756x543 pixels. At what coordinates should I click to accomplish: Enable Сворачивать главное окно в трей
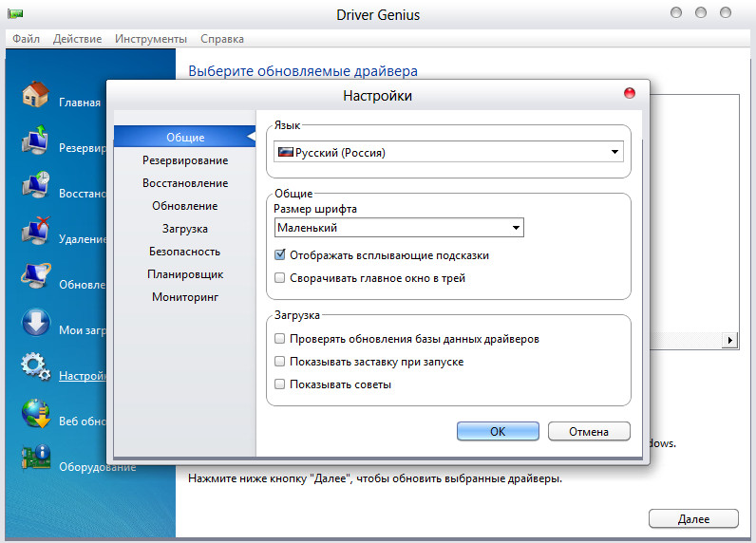(x=279, y=277)
